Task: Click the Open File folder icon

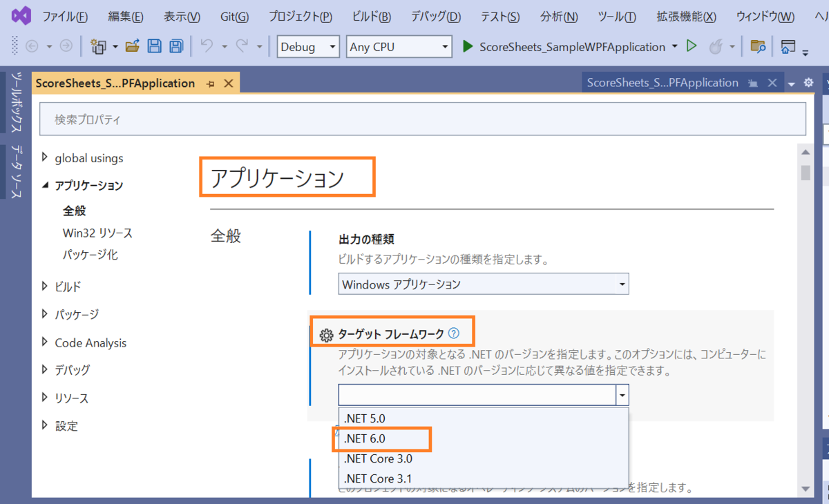Action: tap(133, 46)
